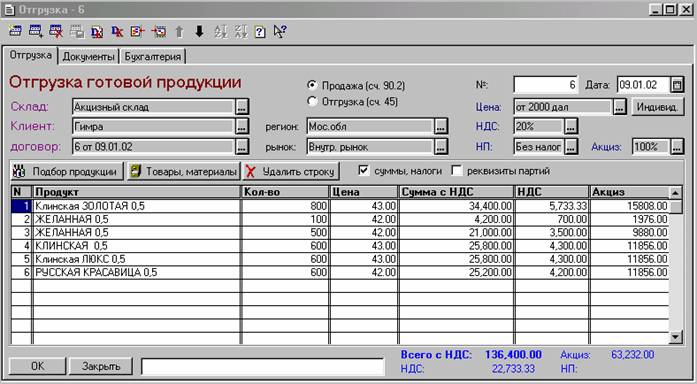This screenshot has height=384, width=697.
Task: Select row КЛИНСКАЯ 0,5
Action: (340, 246)
